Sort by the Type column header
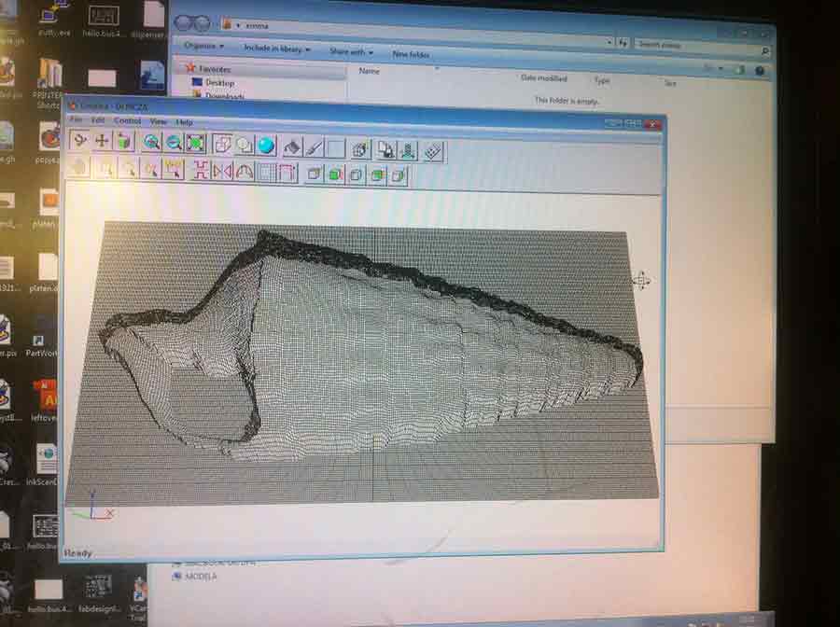Screen dimensions: 840x627 (602, 80)
